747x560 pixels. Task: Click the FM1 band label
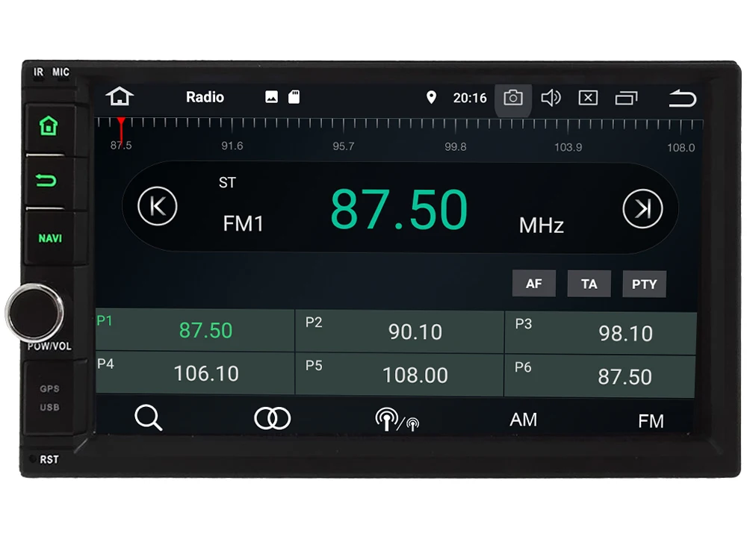click(243, 224)
